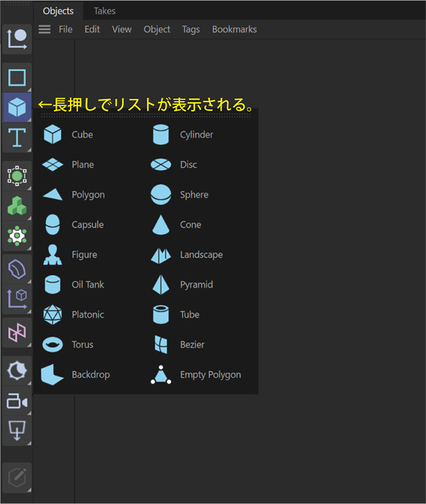The image size is (426, 504).
Task: Open the Bookmarks menu
Action: 234,29
